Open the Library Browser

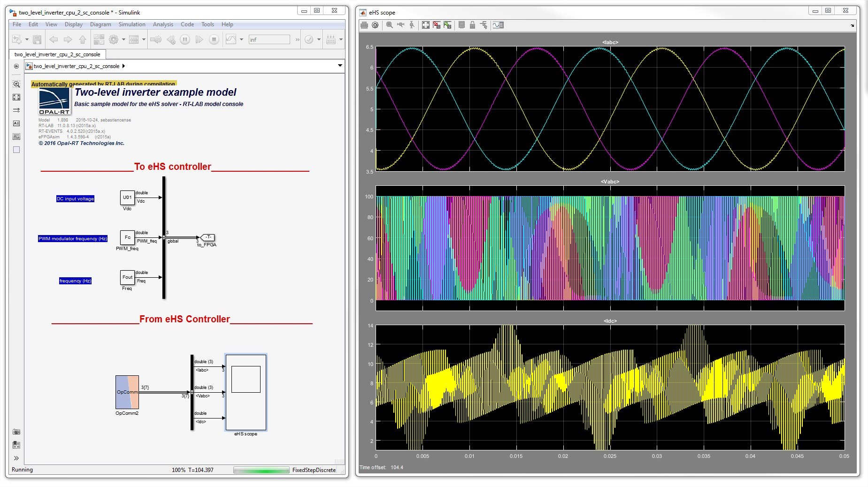click(99, 40)
